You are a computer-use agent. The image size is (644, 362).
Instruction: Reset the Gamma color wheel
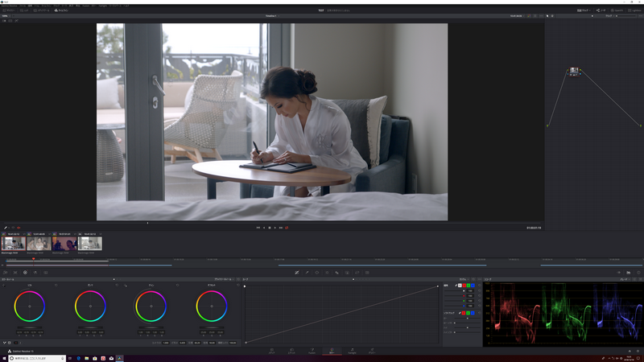[117, 286]
